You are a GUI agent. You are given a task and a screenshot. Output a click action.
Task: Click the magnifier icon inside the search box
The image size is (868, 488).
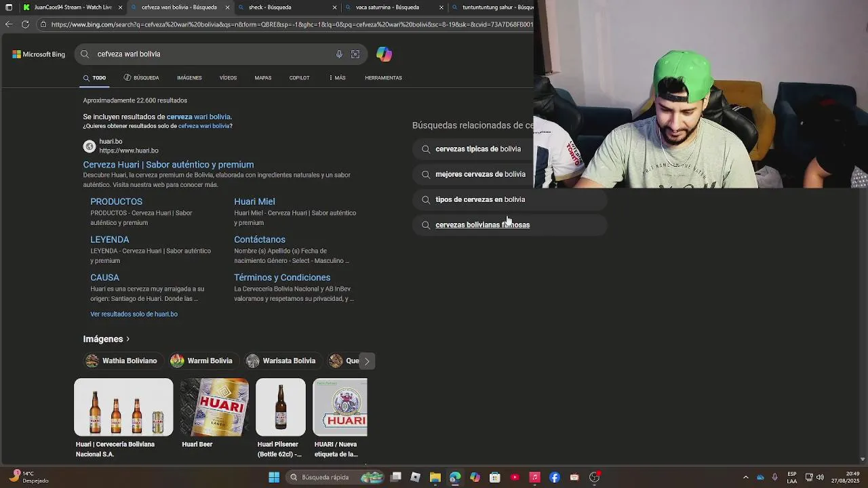tap(85, 54)
